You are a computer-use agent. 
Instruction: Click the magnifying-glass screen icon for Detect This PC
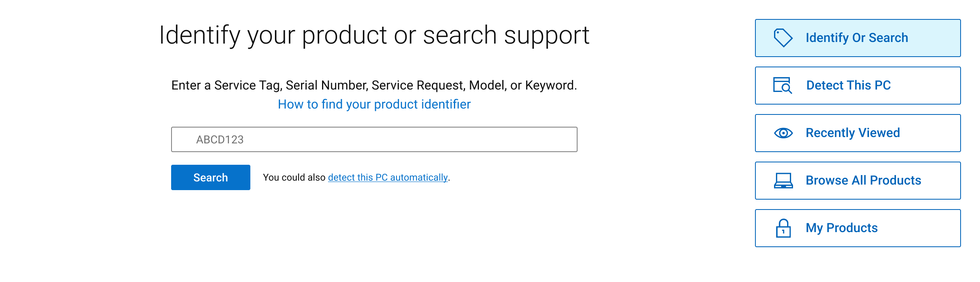(783, 85)
